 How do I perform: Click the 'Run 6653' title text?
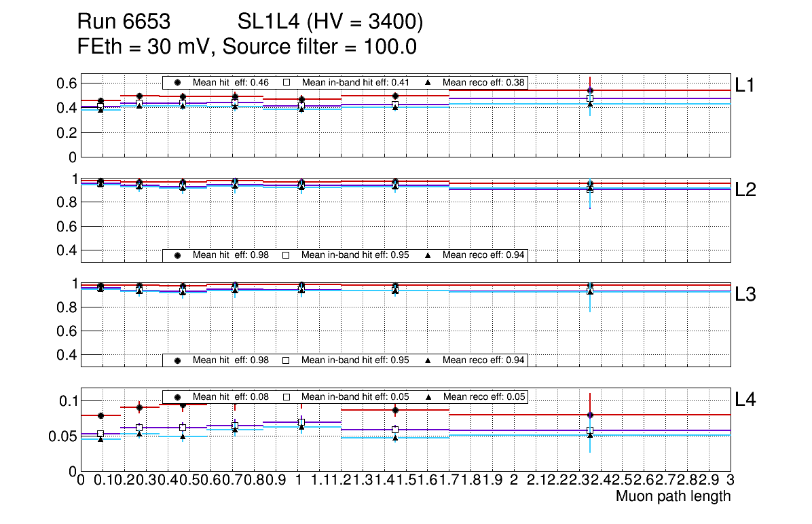[x=123, y=22]
